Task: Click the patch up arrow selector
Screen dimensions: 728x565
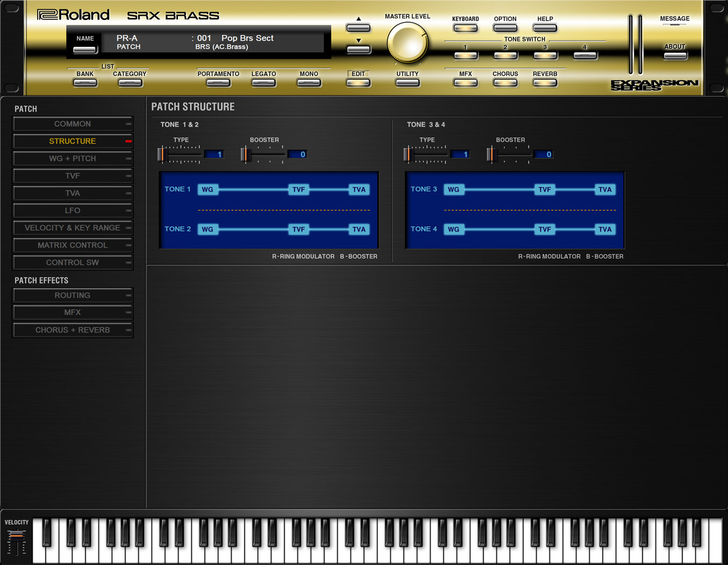Action: (358, 27)
